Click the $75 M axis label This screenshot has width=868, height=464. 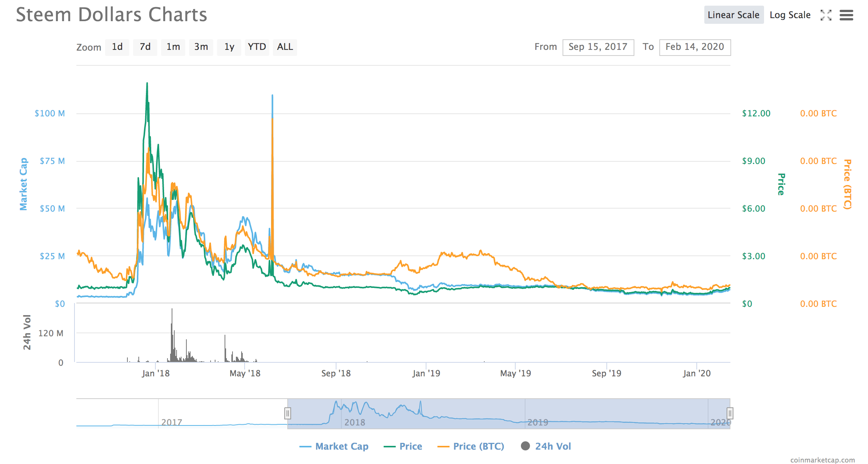point(52,161)
